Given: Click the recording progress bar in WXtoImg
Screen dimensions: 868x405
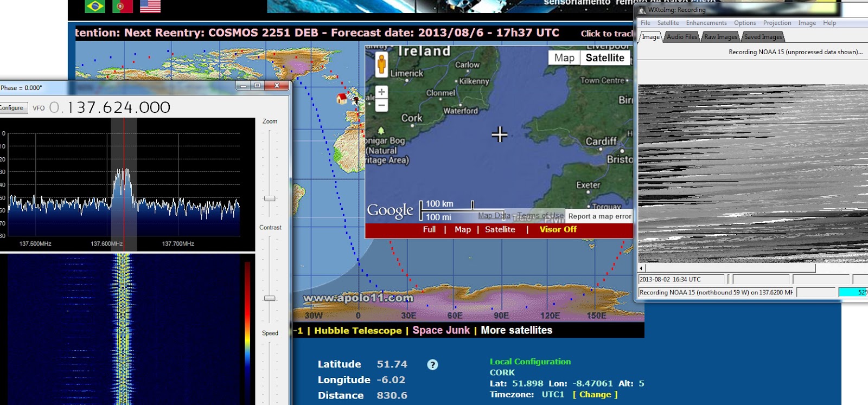Looking at the screenshot, I should pyautogui.click(x=853, y=292).
